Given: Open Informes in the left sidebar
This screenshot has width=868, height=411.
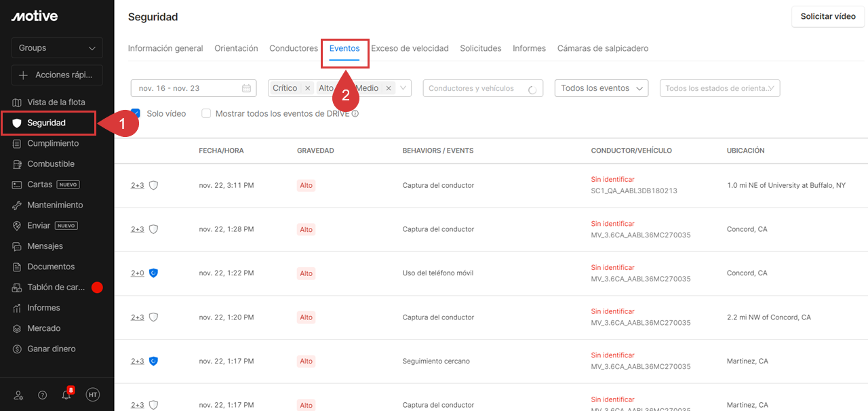Looking at the screenshot, I should (x=43, y=308).
